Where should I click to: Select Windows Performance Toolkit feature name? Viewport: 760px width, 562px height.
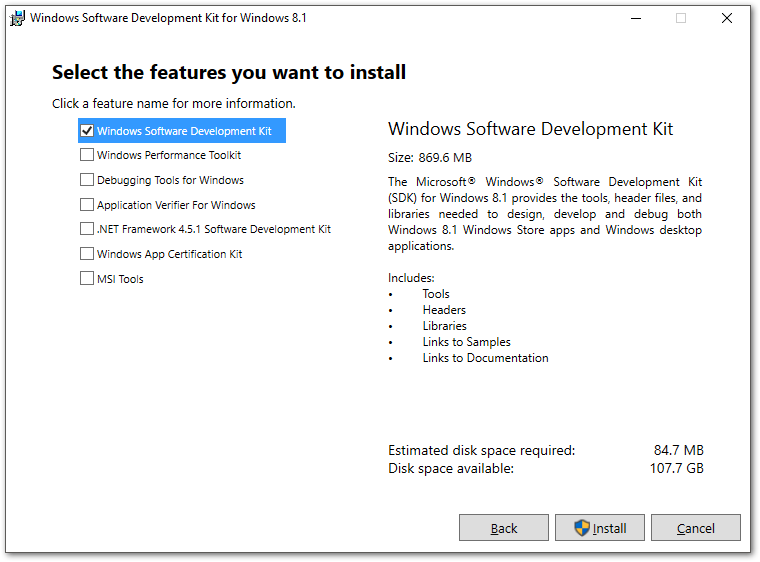pyautogui.click(x=169, y=155)
